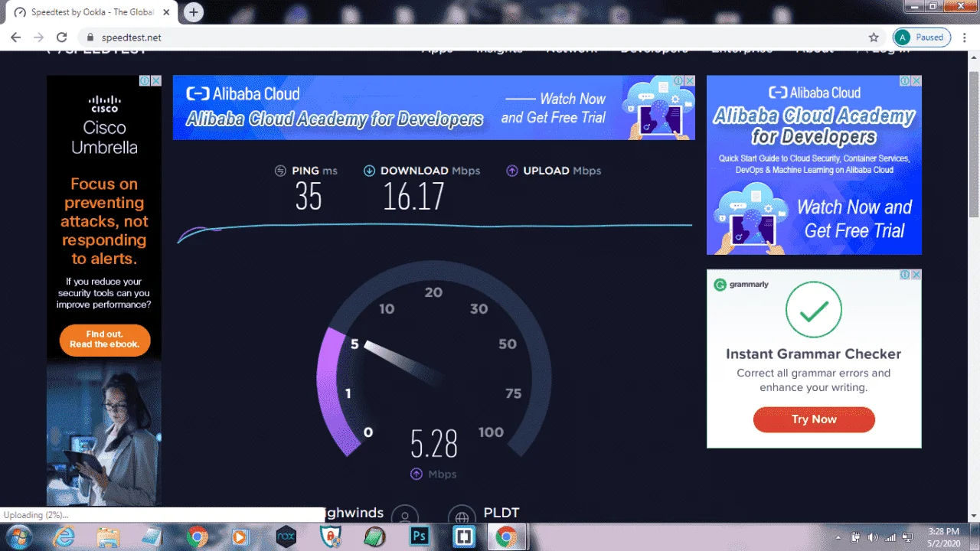Click the browser forward arrow
The width and height of the screenshot is (980, 551).
coord(38,37)
